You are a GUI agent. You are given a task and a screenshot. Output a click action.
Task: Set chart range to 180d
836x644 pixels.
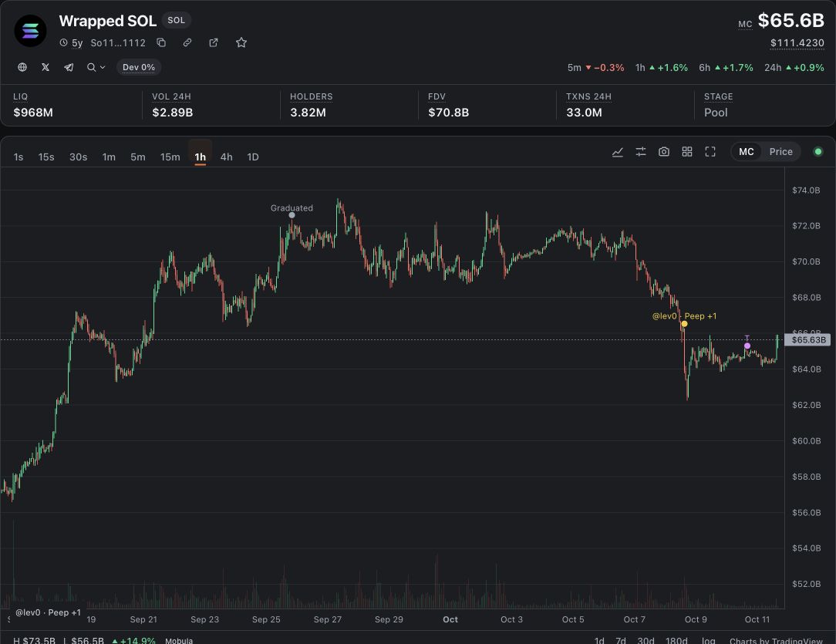pos(676,640)
